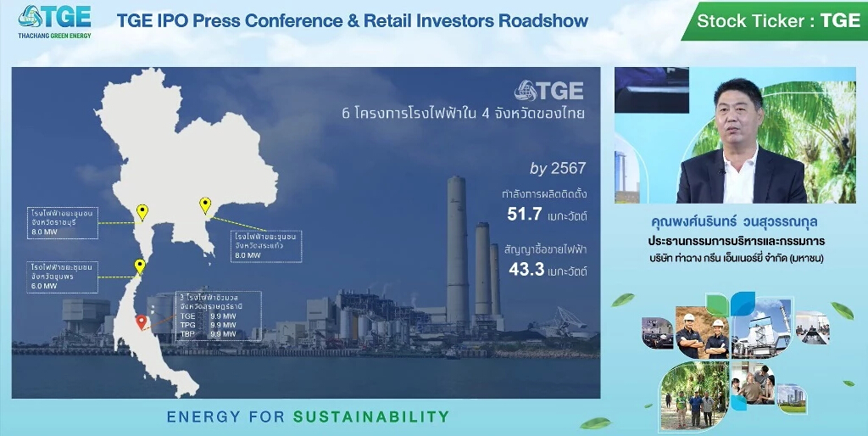Click the '43.3 เมกะวัตต์' figure
The width and height of the screenshot is (868, 436).
tap(548, 270)
